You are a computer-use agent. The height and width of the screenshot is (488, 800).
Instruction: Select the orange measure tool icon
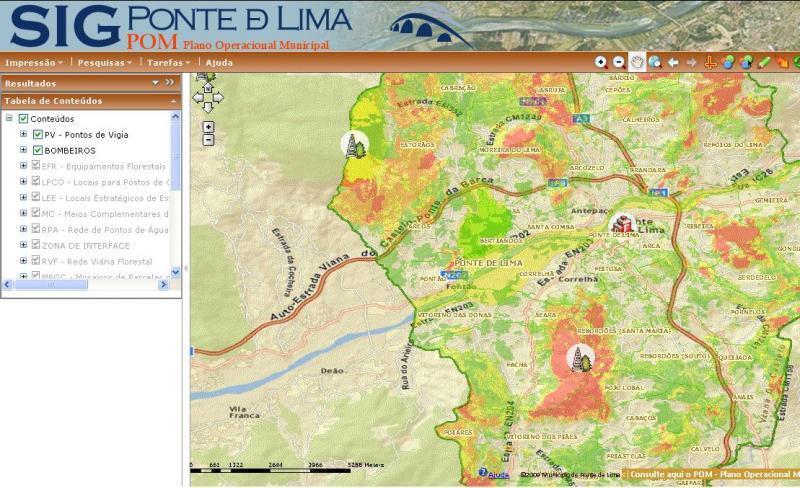[x=710, y=62]
